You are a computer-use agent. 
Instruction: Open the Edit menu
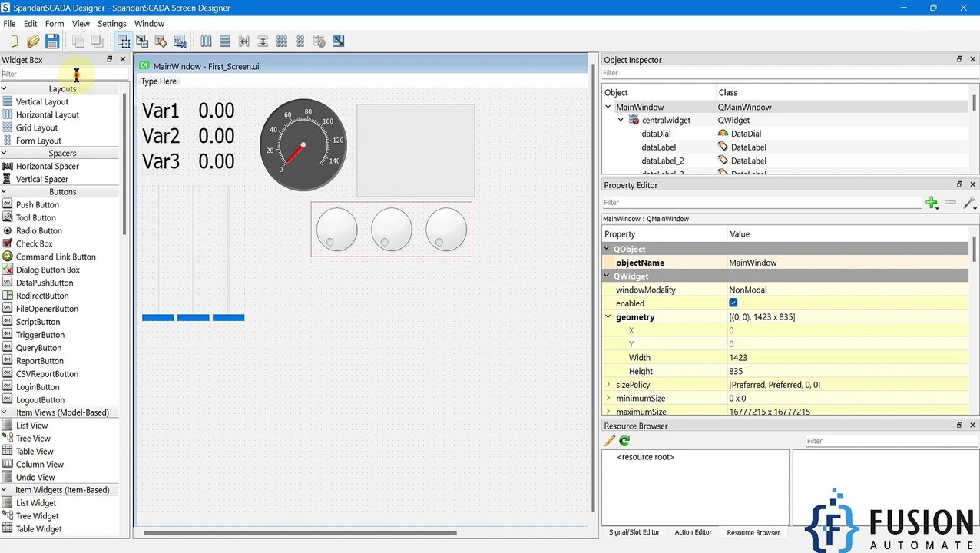(x=30, y=24)
